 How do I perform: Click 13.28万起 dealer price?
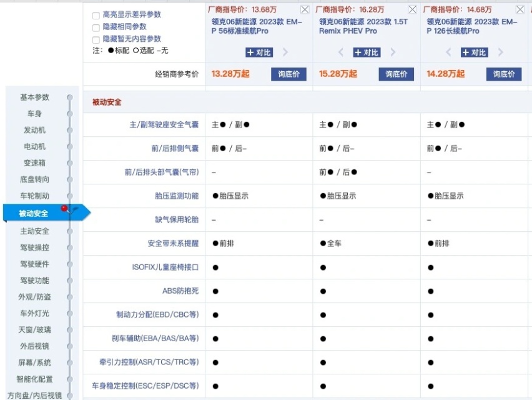click(230, 74)
